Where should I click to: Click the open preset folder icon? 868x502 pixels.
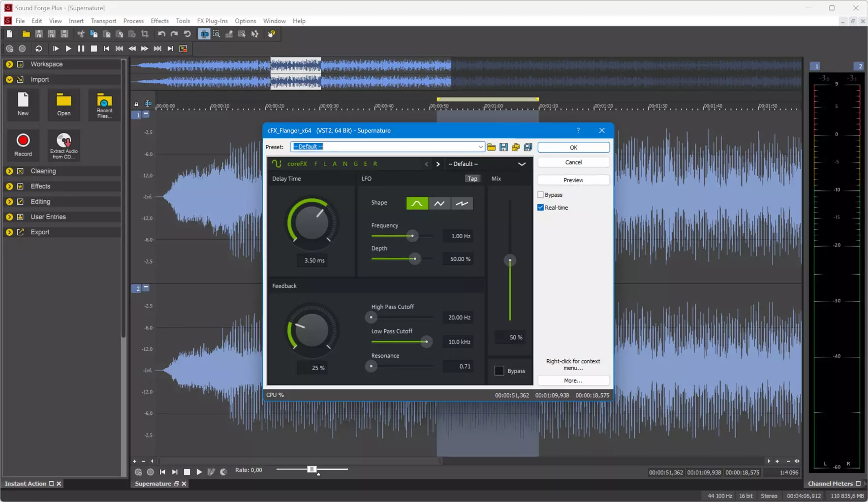[491, 147]
